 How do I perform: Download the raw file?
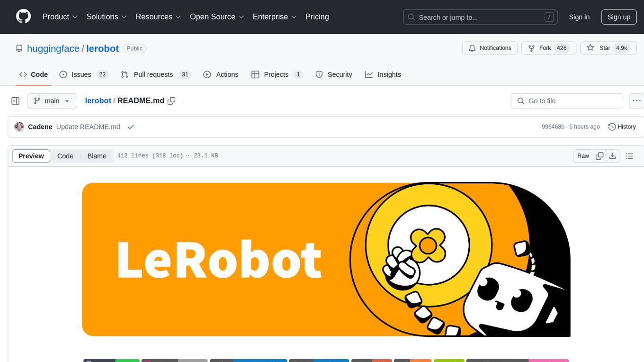point(613,156)
